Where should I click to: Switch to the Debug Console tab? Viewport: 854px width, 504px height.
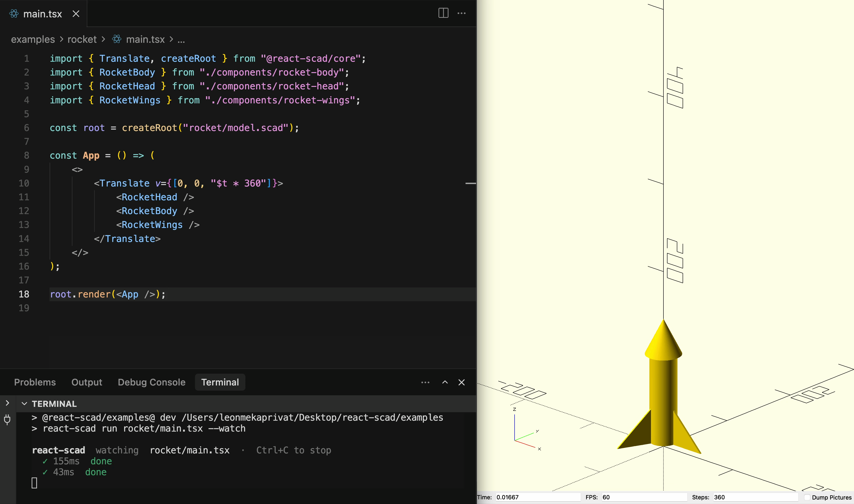(x=152, y=382)
